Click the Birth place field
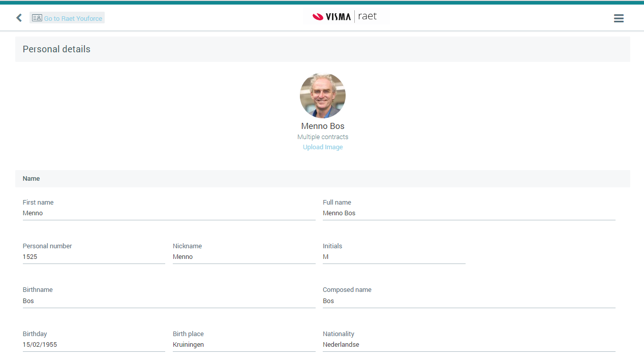This screenshot has width=644, height=363. [243, 345]
